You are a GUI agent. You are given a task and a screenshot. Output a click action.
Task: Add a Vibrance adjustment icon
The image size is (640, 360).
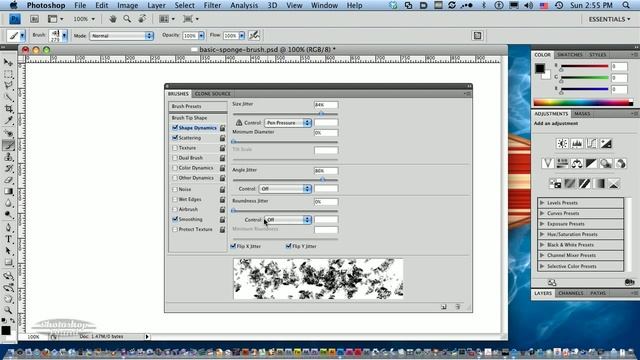pos(547,163)
